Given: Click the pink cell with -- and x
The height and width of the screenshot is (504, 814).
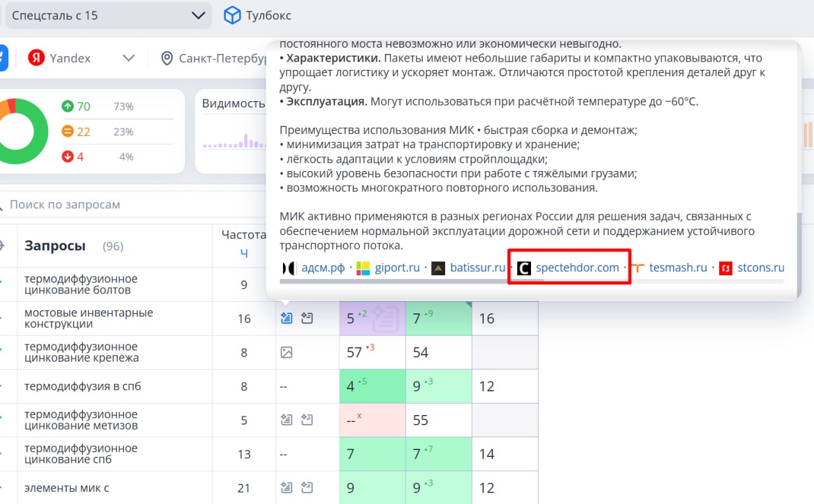Looking at the screenshot, I should (373, 419).
